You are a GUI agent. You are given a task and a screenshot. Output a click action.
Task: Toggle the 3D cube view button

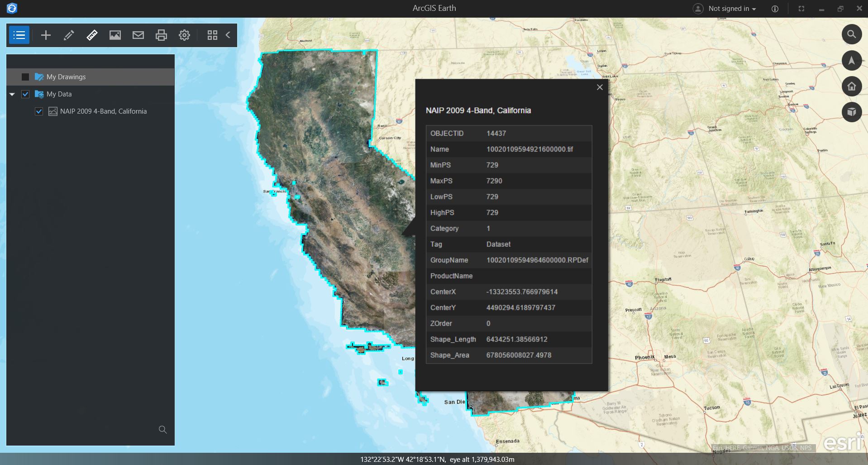pos(851,112)
